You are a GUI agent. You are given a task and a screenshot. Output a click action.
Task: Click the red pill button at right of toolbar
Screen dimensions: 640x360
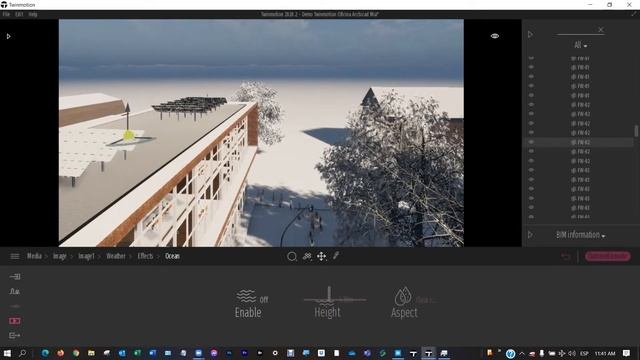click(x=608, y=256)
